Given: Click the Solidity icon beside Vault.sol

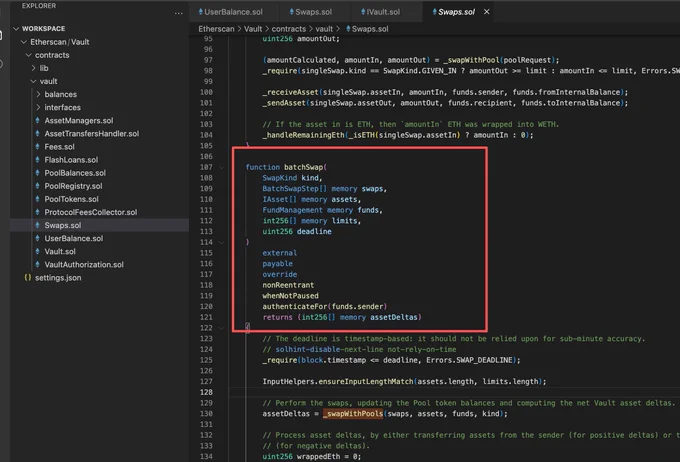Looking at the screenshot, I should (x=37, y=251).
